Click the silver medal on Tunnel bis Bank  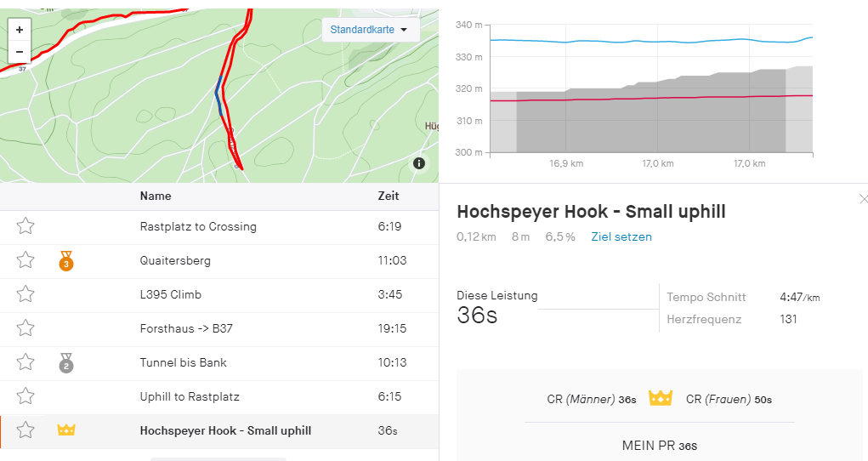66,363
